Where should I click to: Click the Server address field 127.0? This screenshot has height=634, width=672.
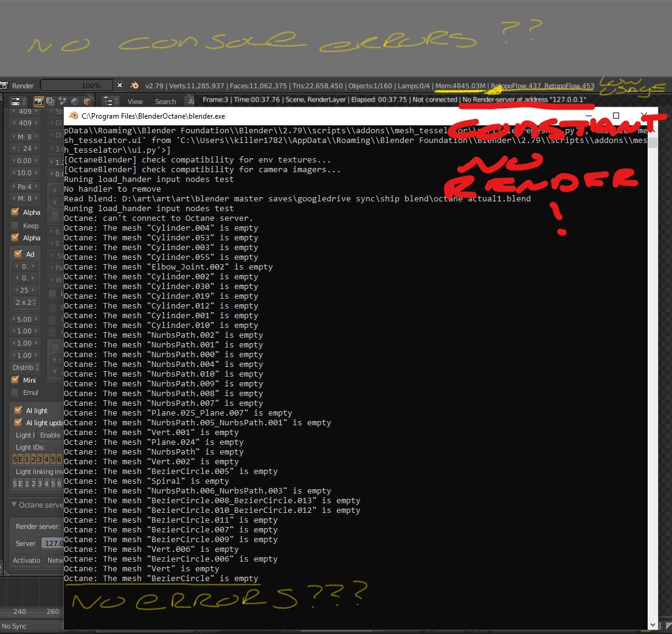coord(52,543)
